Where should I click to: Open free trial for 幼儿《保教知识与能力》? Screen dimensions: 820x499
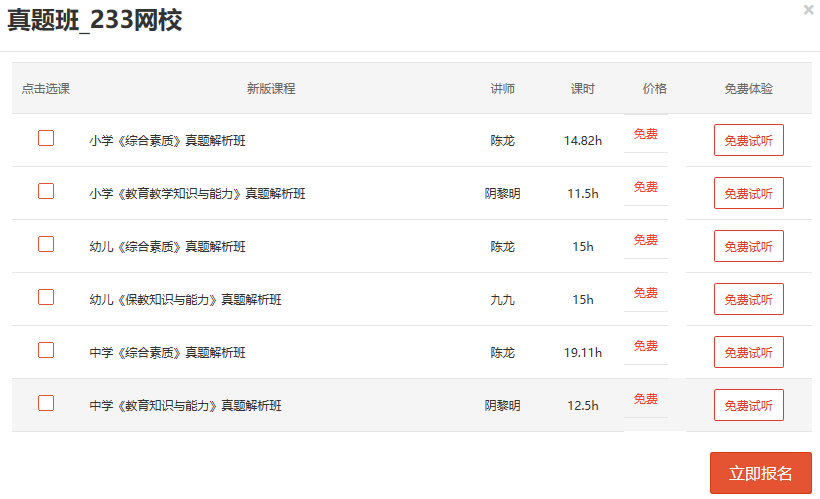[748, 299]
